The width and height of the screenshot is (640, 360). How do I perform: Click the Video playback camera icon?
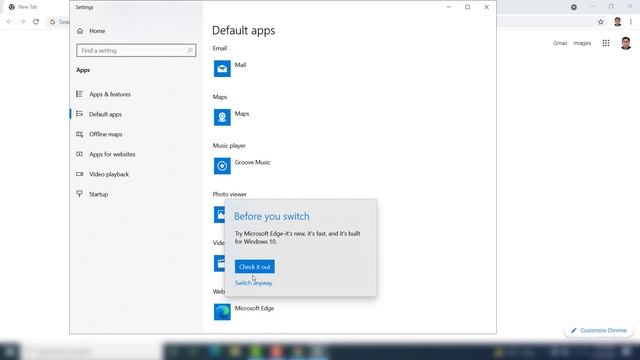[x=80, y=174]
